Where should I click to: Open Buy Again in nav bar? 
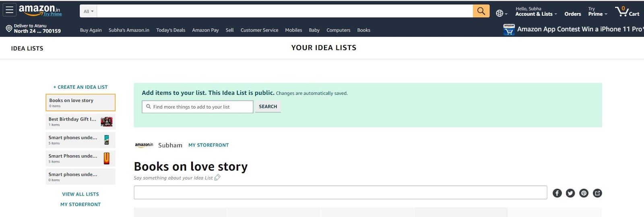click(x=91, y=30)
